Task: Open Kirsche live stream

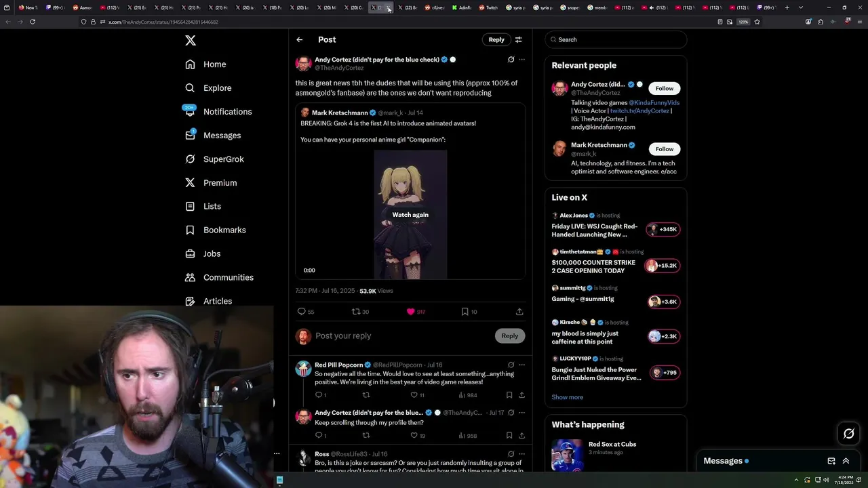Action: tap(616, 333)
